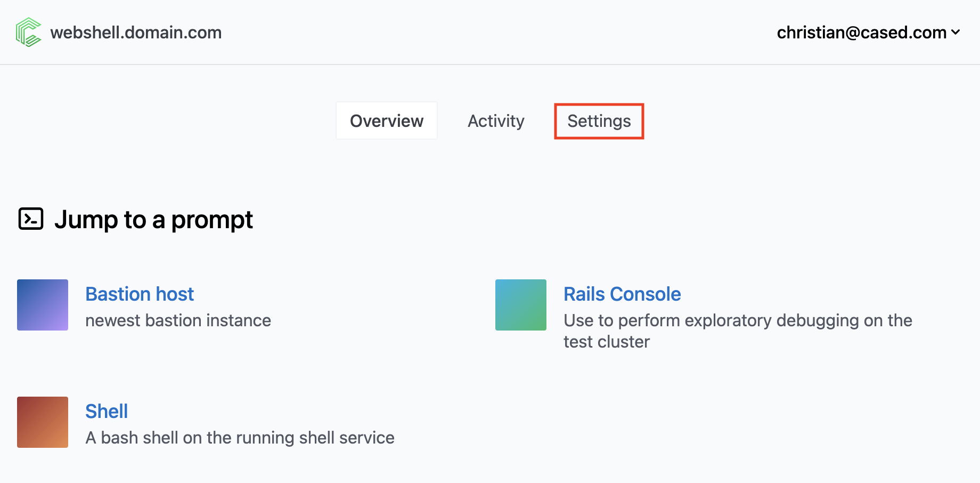The image size is (980, 483).
Task: Click the word 'prompt' in the heading
Action: pos(212,220)
